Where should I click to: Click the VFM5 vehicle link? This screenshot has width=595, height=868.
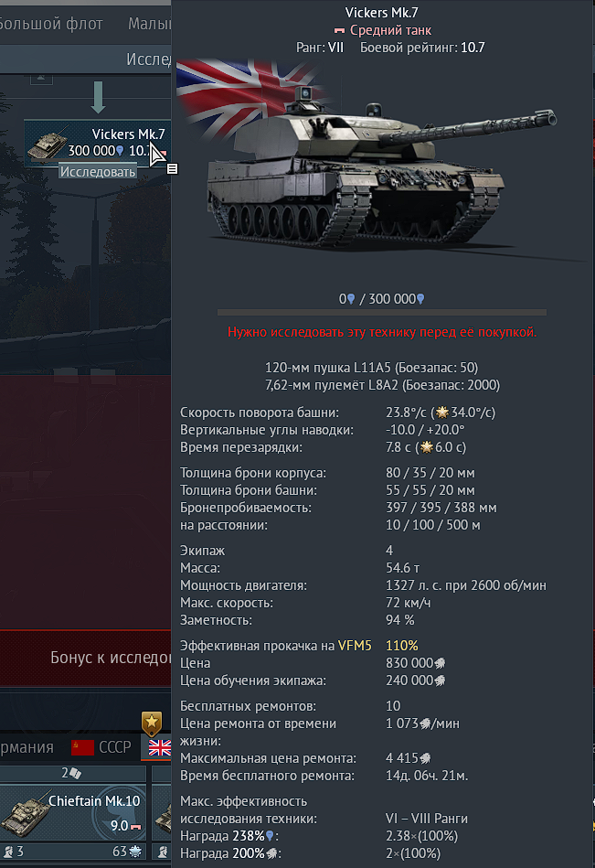coord(355,646)
